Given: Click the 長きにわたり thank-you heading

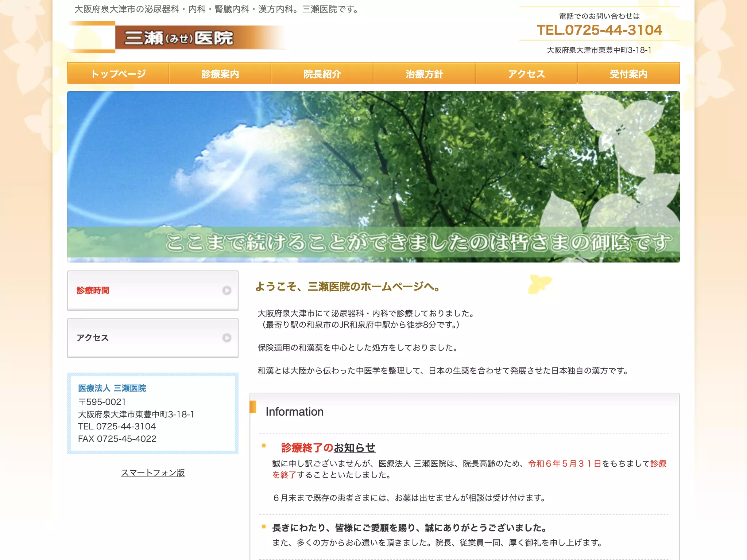Looking at the screenshot, I should point(409,528).
